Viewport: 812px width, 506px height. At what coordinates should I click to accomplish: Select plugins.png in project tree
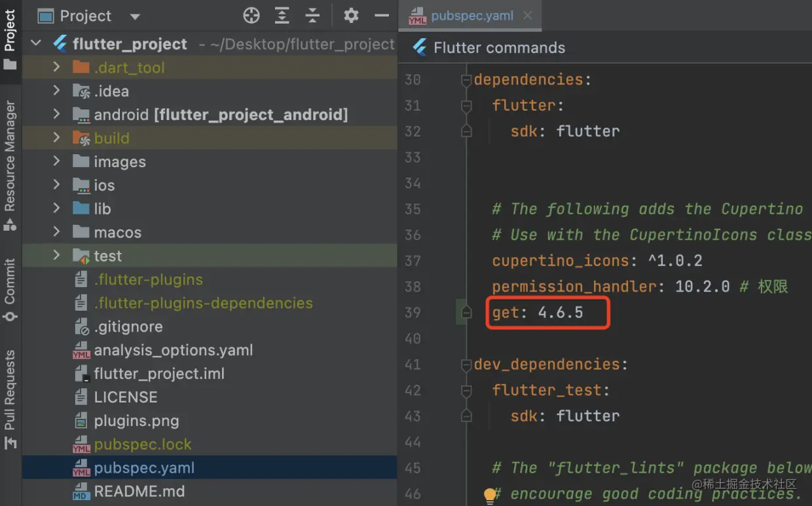point(136,421)
